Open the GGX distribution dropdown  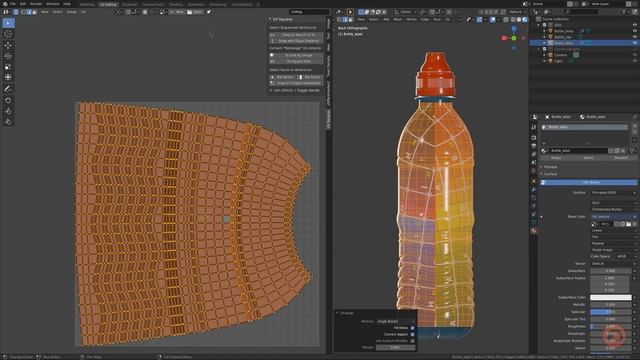[613, 203]
